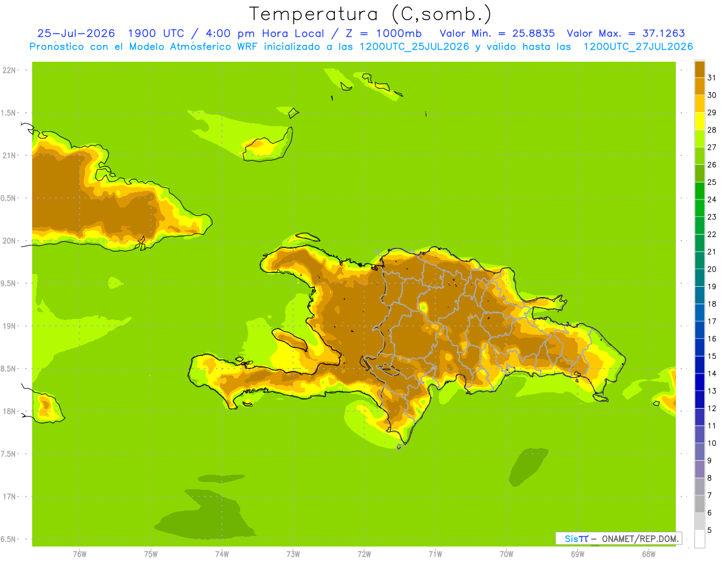This screenshot has width=728, height=562.
Task: Click the '73W' longitude label
Action: click(293, 554)
